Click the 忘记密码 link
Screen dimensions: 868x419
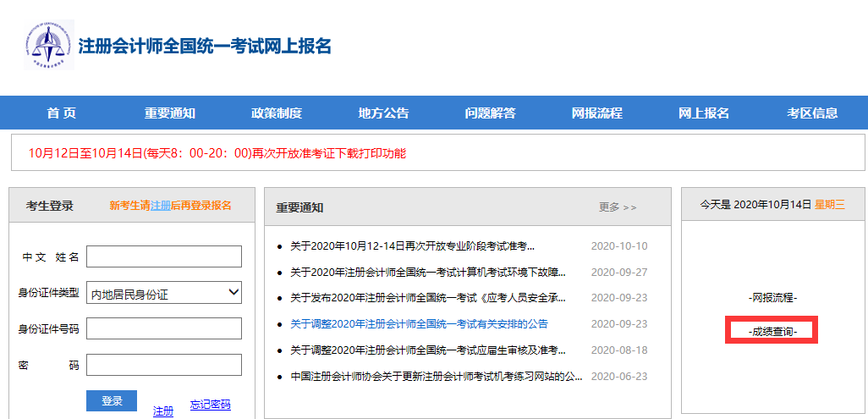click(210, 405)
